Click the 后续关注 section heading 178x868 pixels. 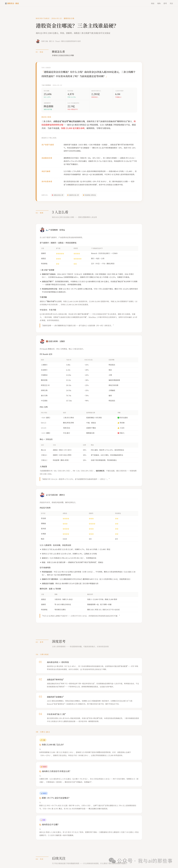click(x=59, y=858)
